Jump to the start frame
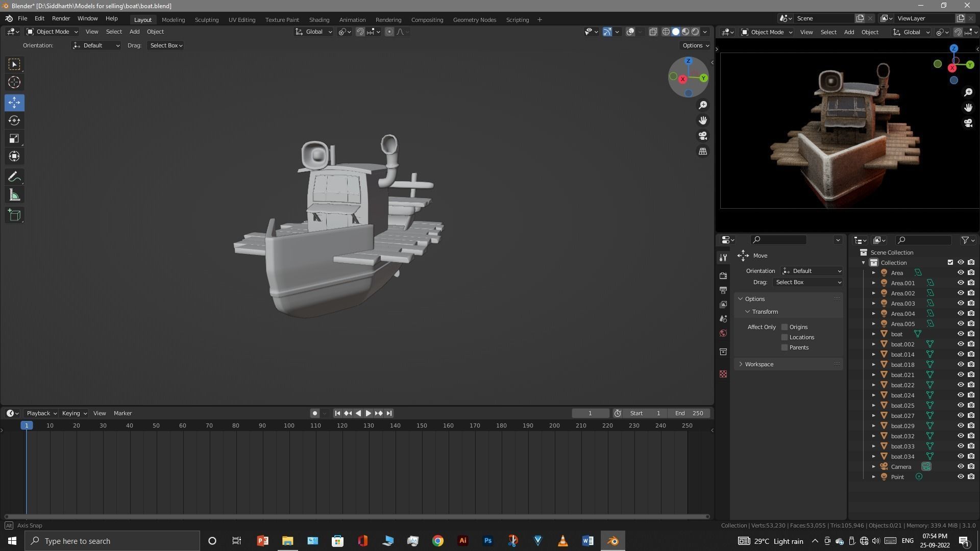 [x=337, y=413]
